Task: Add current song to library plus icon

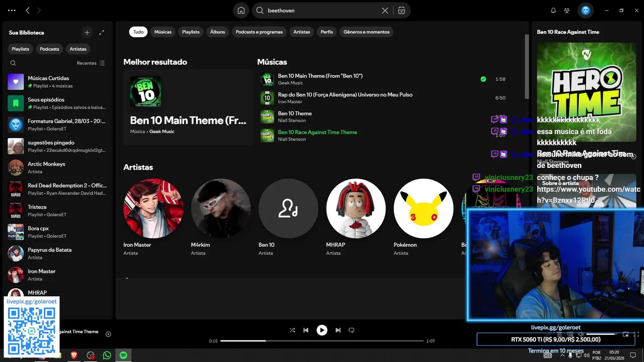Action: (108, 334)
